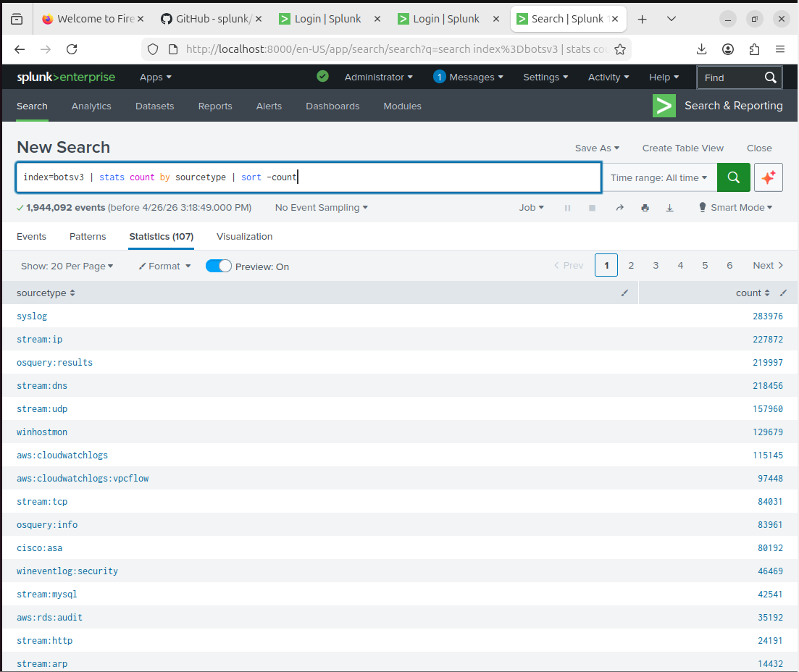Export the search results
The height and width of the screenshot is (672, 799).
coord(669,208)
